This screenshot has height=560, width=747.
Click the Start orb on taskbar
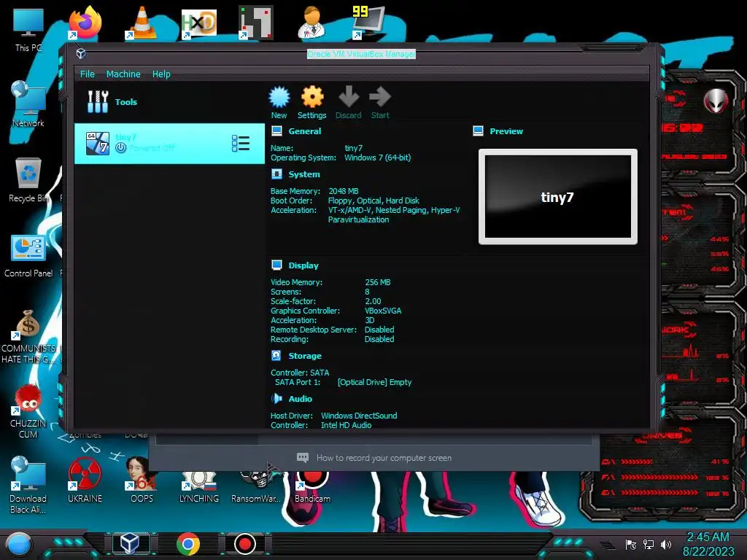(19, 544)
